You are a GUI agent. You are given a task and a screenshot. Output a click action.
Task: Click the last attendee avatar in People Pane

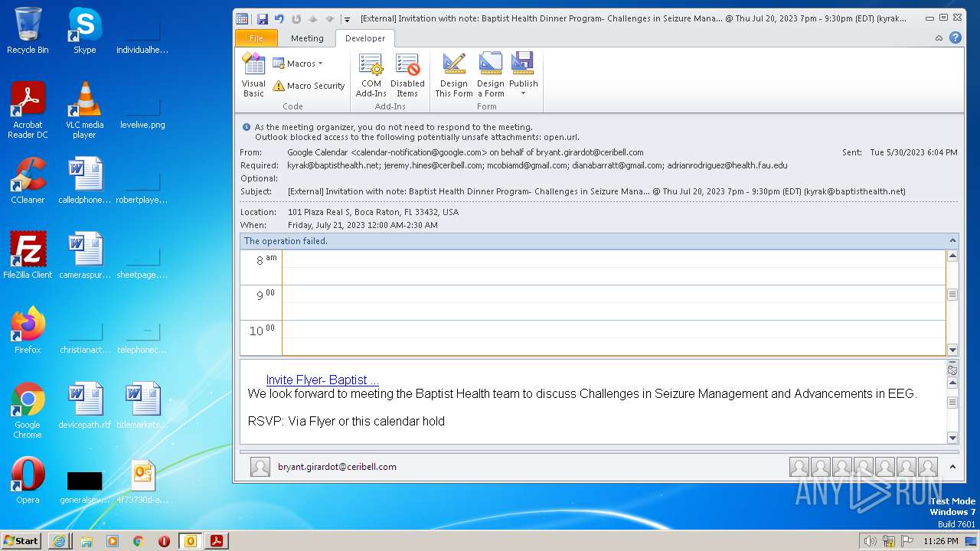click(x=928, y=467)
